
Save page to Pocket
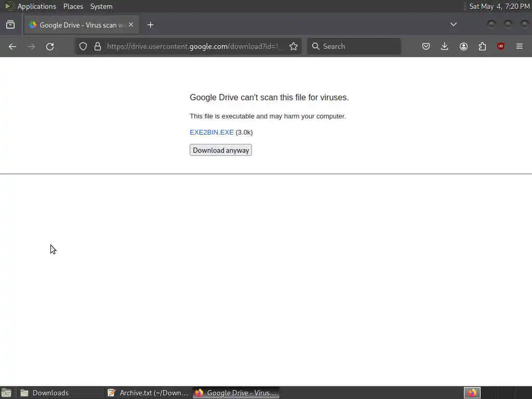(426, 46)
